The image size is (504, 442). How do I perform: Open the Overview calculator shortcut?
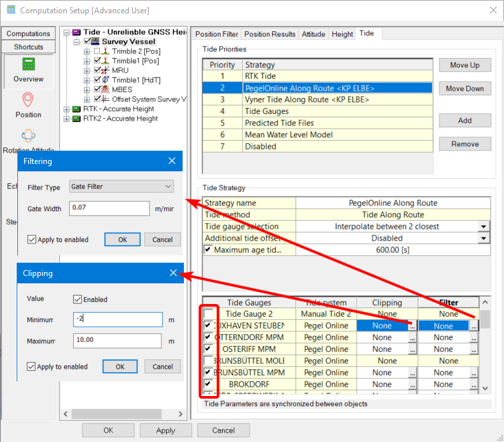point(28,65)
